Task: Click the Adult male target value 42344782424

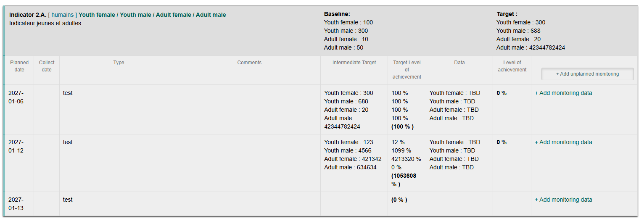Action: pos(547,47)
